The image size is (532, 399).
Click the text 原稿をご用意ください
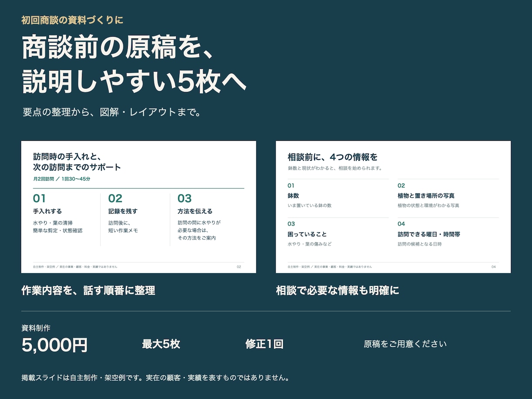405,344
